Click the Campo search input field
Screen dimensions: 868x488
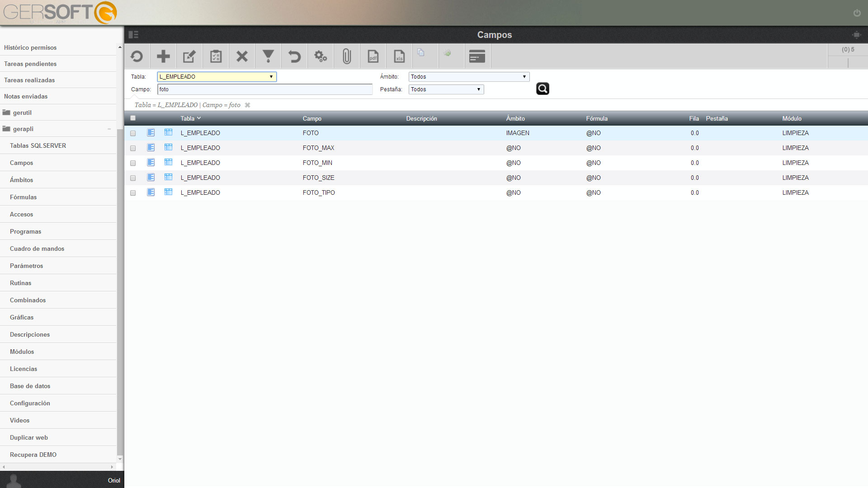pos(265,89)
